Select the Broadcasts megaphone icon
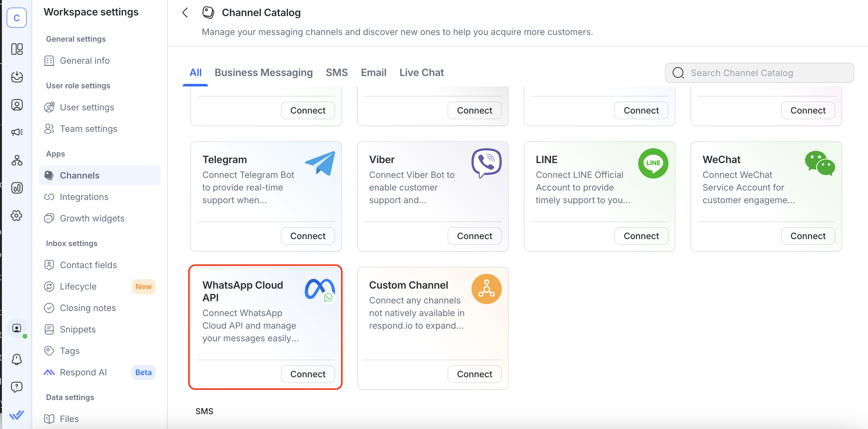 [x=17, y=132]
